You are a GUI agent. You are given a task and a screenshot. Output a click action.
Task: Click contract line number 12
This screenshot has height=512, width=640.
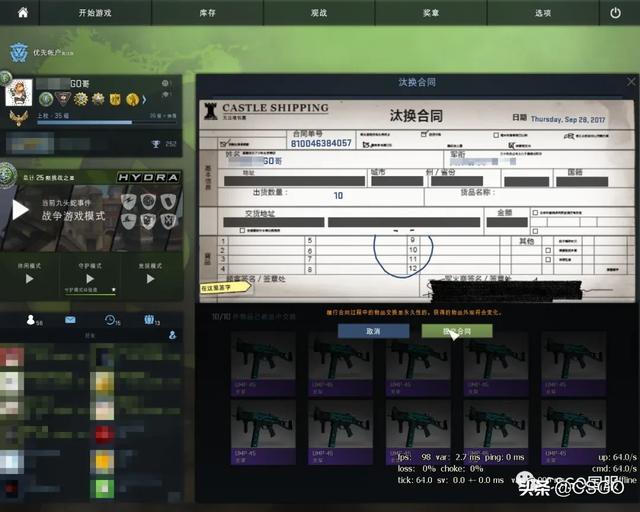tap(413, 268)
